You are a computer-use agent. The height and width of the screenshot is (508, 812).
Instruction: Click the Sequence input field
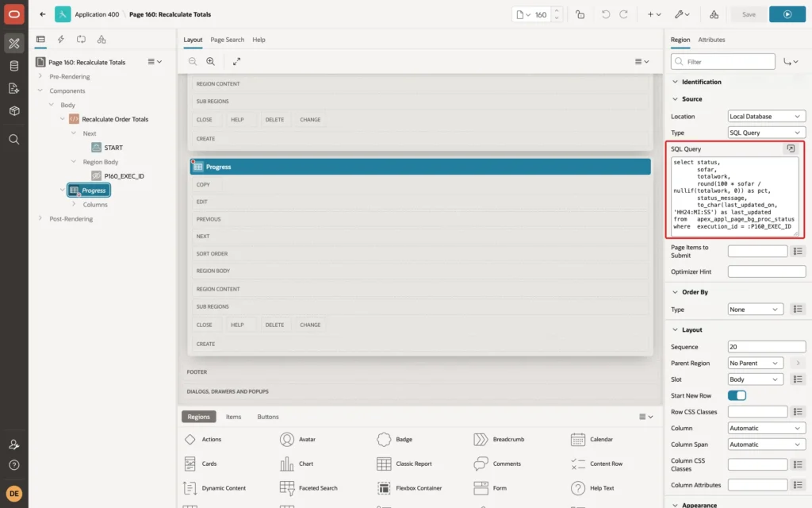click(766, 347)
